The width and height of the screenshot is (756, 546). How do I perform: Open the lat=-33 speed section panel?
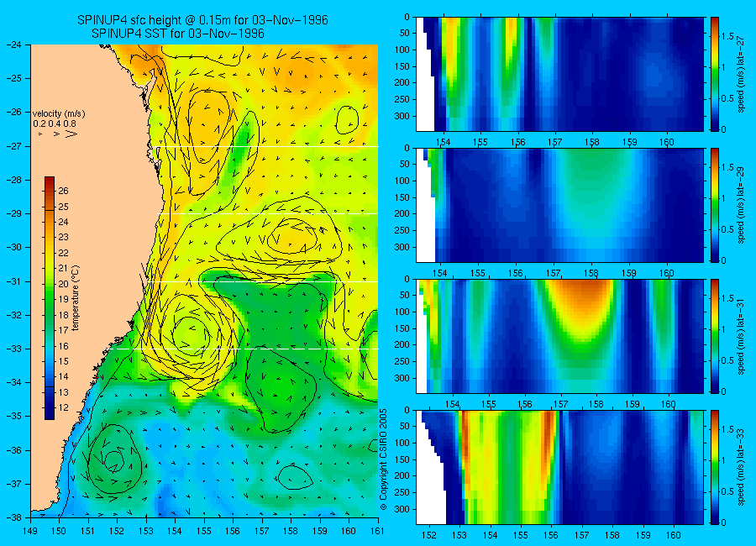(x=559, y=467)
